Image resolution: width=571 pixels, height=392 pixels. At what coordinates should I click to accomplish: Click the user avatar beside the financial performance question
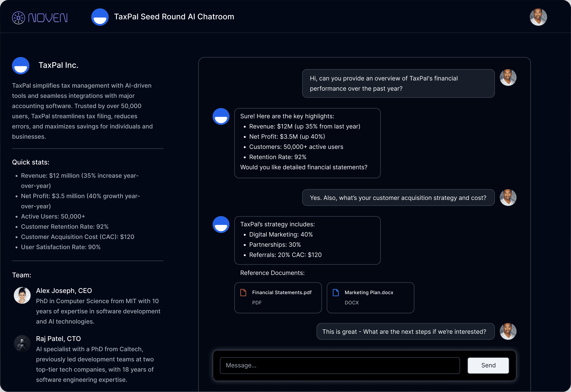click(x=508, y=77)
